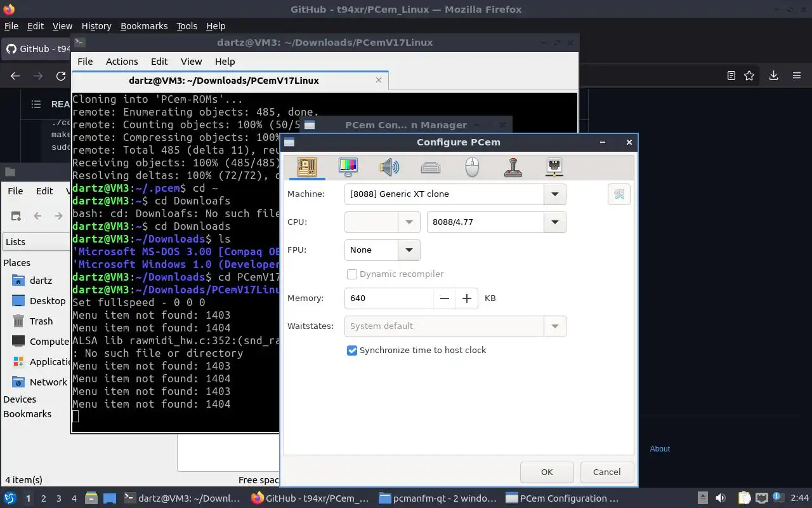Toggle the Dynamic recompiler checkbox

click(352, 274)
